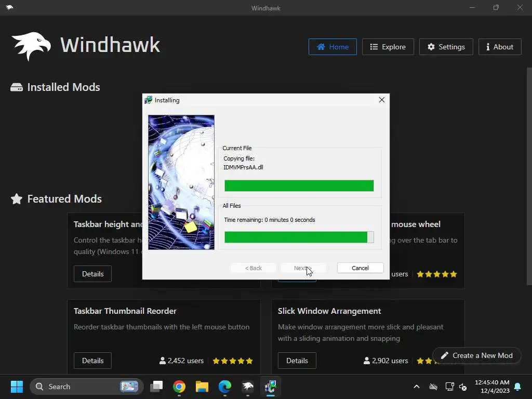Click the Taskbar Thumbnail Reorder title
Image resolution: width=532 pixels, height=399 pixels.
tap(125, 311)
